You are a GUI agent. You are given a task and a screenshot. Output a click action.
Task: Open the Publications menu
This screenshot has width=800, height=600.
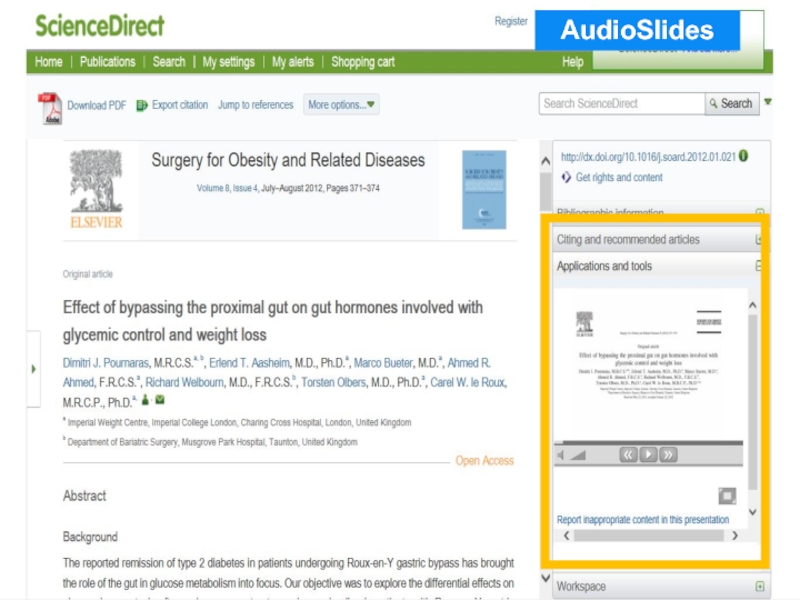click(x=108, y=62)
